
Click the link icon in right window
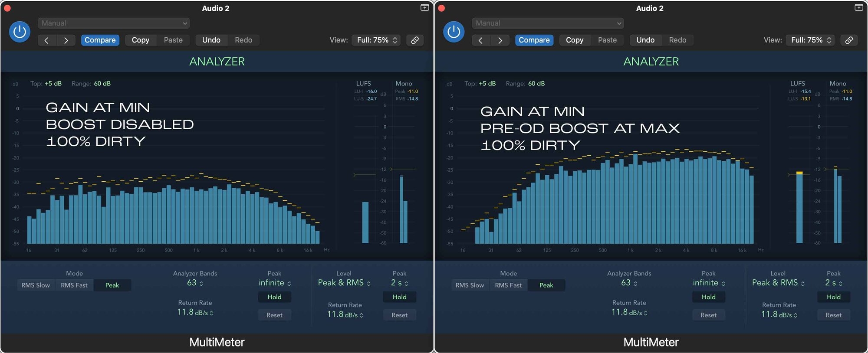pyautogui.click(x=849, y=40)
